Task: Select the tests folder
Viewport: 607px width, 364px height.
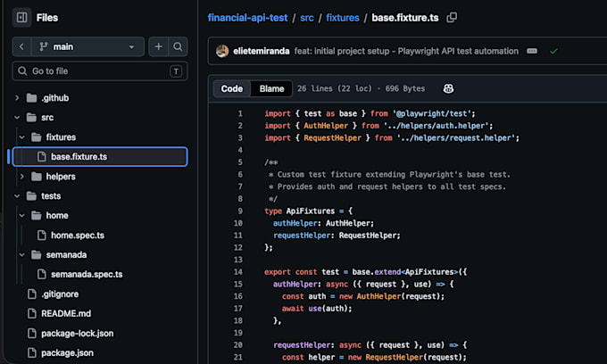Action: coord(51,196)
